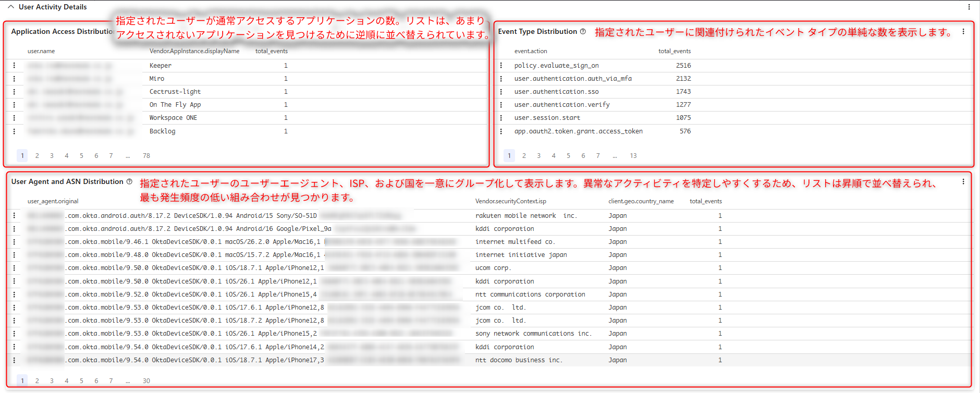Sort Application Access table by total_events
The image size is (980, 393).
point(271,51)
